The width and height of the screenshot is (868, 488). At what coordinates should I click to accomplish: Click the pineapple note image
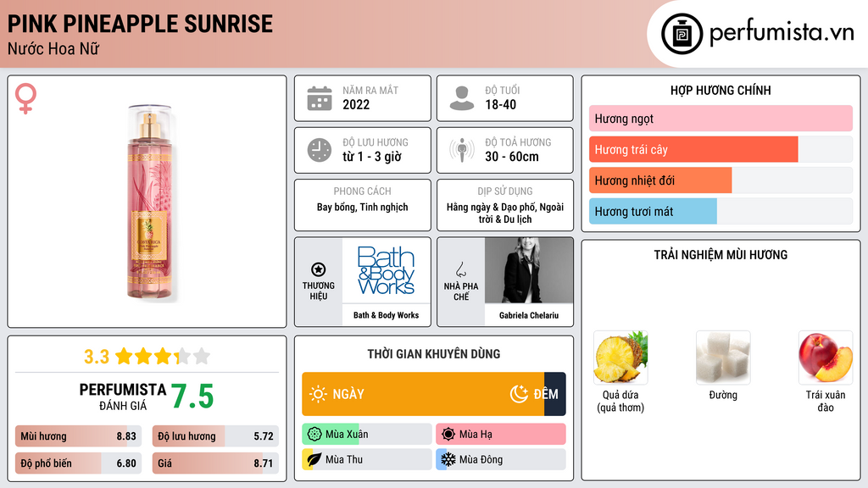click(620, 358)
